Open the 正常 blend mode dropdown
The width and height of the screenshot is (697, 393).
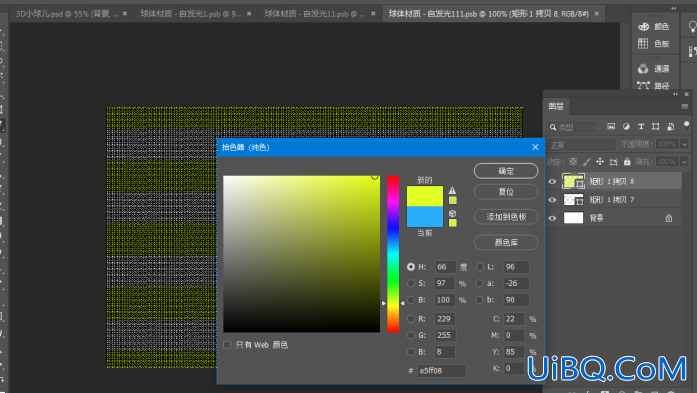tap(581, 145)
